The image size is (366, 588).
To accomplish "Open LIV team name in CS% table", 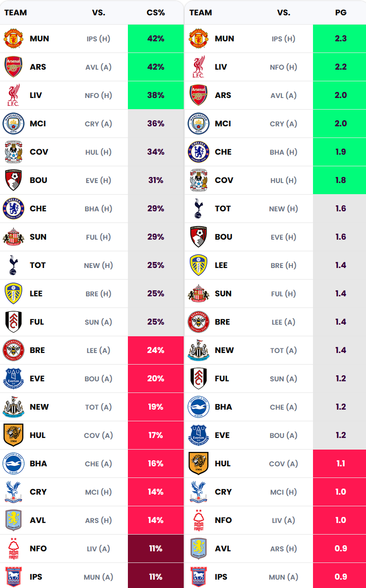I will [36, 95].
